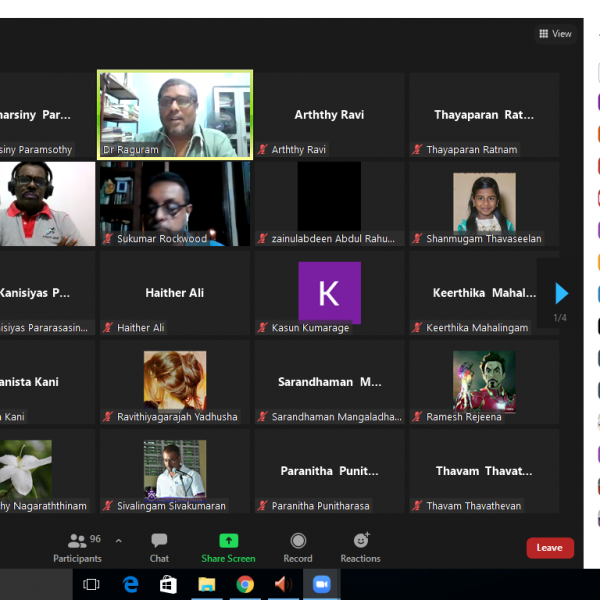The height and width of the screenshot is (600, 600).
Task: Click muted mic icon for zainulabdeen Abdul
Action: click(x=262, y=238)
